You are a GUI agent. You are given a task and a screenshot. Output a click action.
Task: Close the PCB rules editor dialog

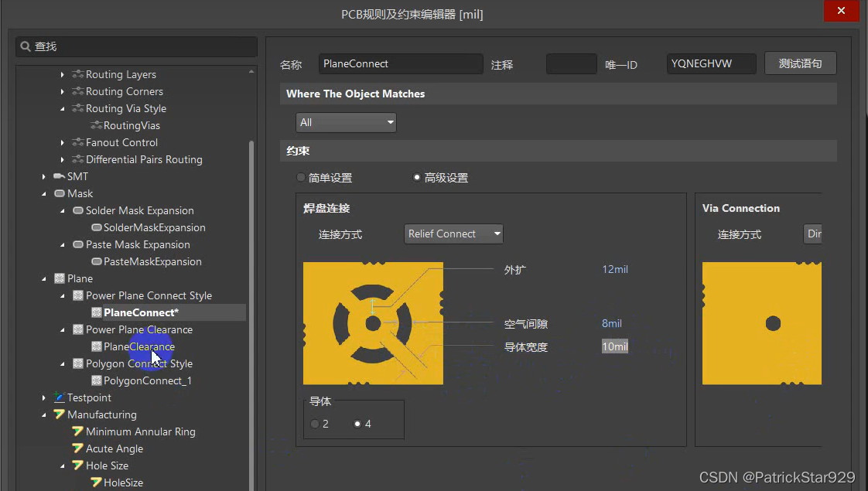tap(841, 11)
